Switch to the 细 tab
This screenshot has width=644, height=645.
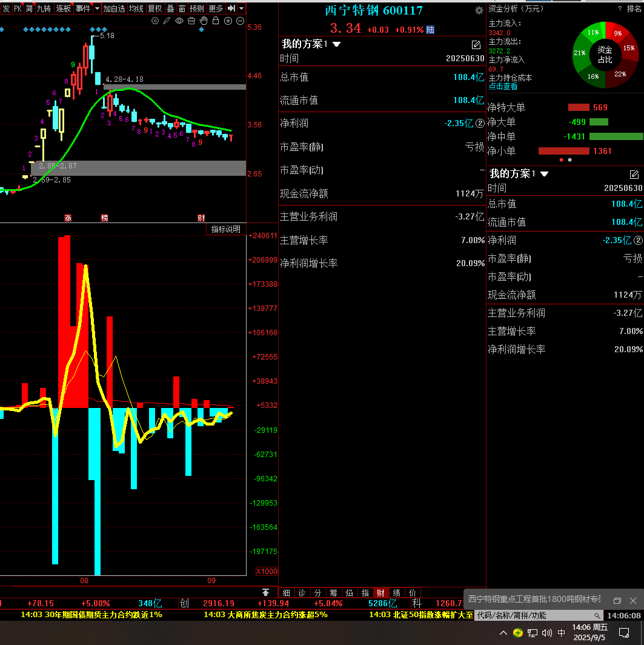pyautogui.click(x=287, y=593)
